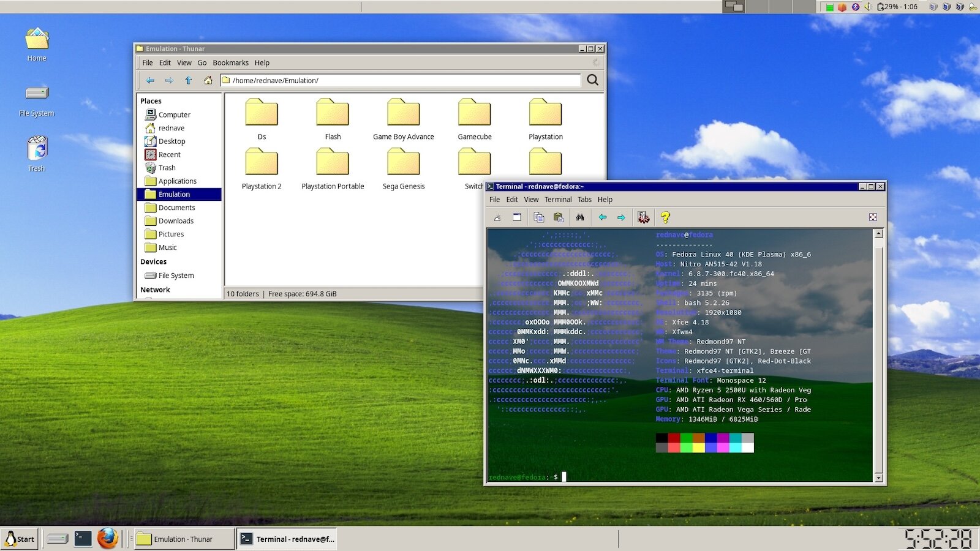
Task: Select the Playstation 2 folder
Action: click(262, 168)
